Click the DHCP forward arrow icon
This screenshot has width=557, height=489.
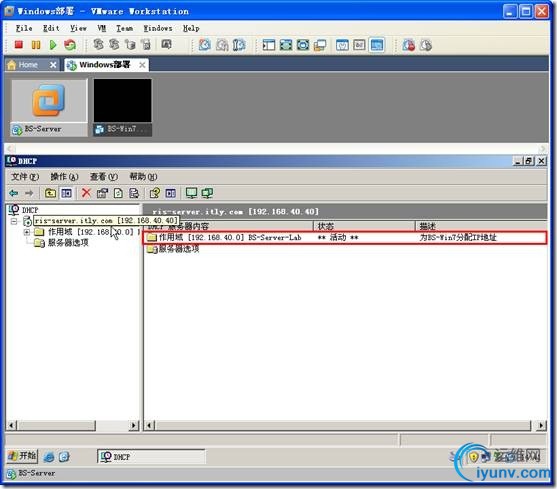pyautogui.click(x=29, y=193)
